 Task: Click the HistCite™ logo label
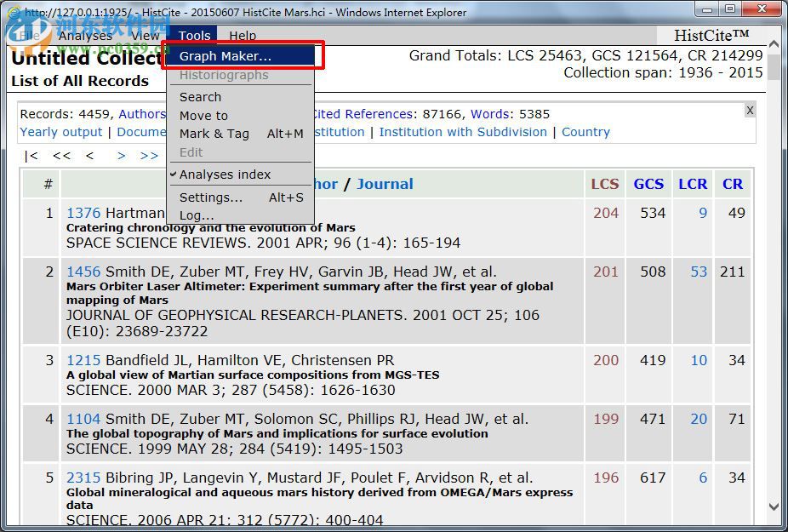click(711, 35)
